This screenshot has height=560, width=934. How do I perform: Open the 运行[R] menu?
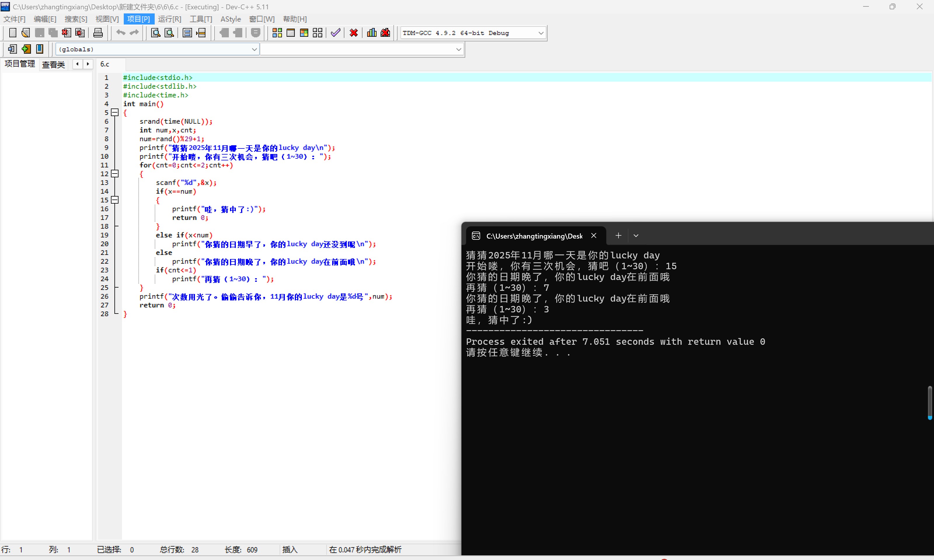(170, 19)
